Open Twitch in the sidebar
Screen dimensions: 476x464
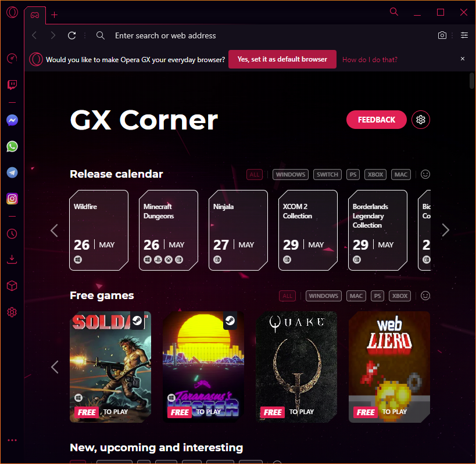tap(12, 85)
